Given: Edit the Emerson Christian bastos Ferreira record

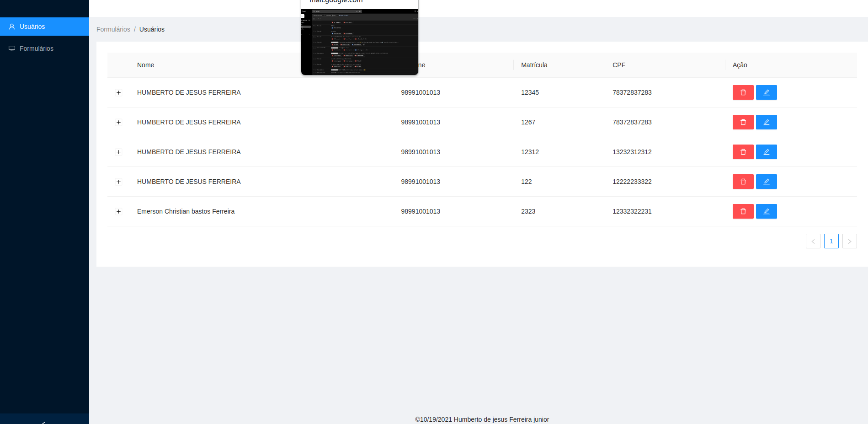Looking at the screenshot, I should coord(766,211).
